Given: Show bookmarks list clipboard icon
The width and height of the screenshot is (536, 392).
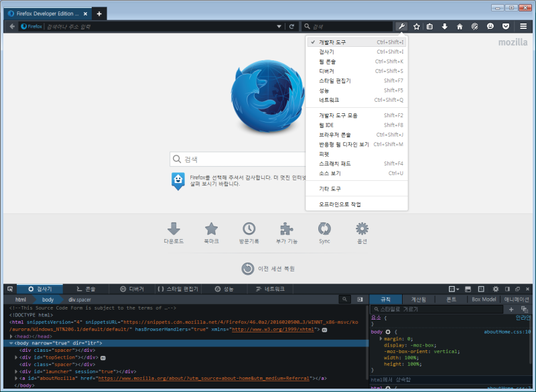Looking at the screenshot, I should point(429,26).
